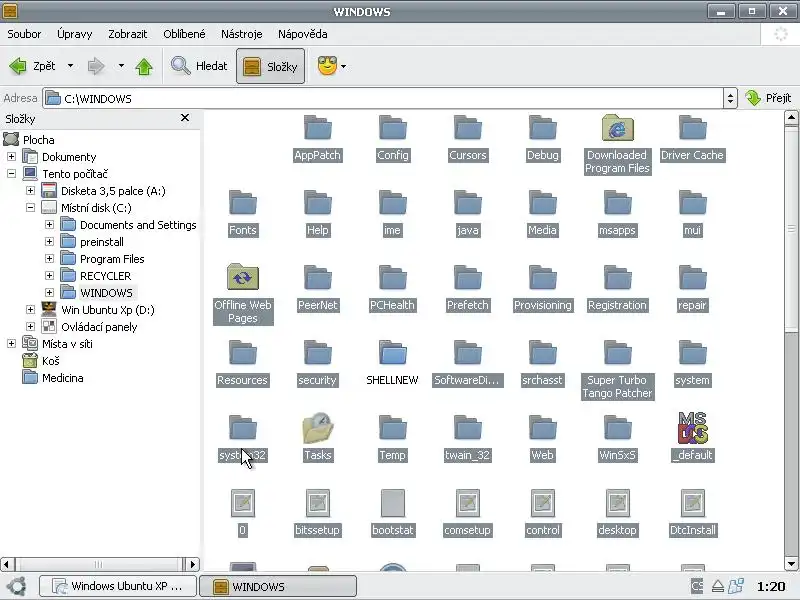
Task: Select the Prefetch folder
Action: coord(467,288)
